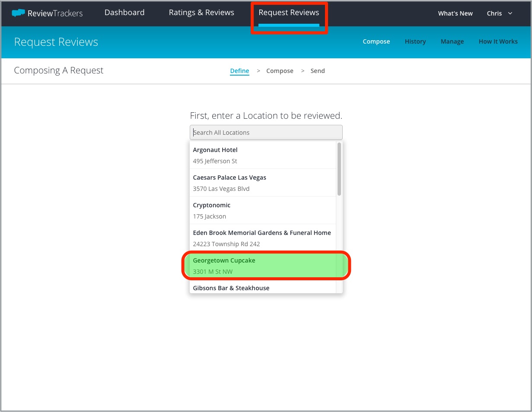Image resolution: width=532 pixels, height=412 pixels.
Task: Click the location list scrollbar
Action: pos(339,169)
